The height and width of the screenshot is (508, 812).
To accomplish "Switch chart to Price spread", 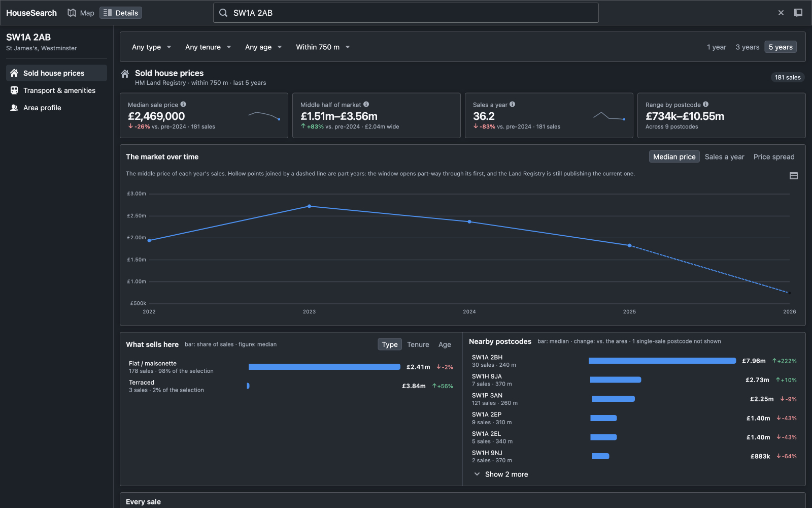I will [x=774, y=157].
